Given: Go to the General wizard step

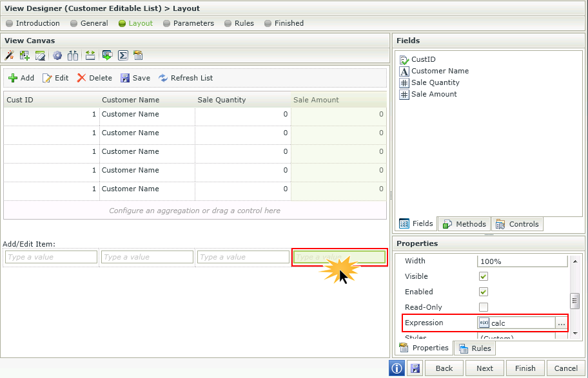Looking at the screenshot, I should coord(89,23).
